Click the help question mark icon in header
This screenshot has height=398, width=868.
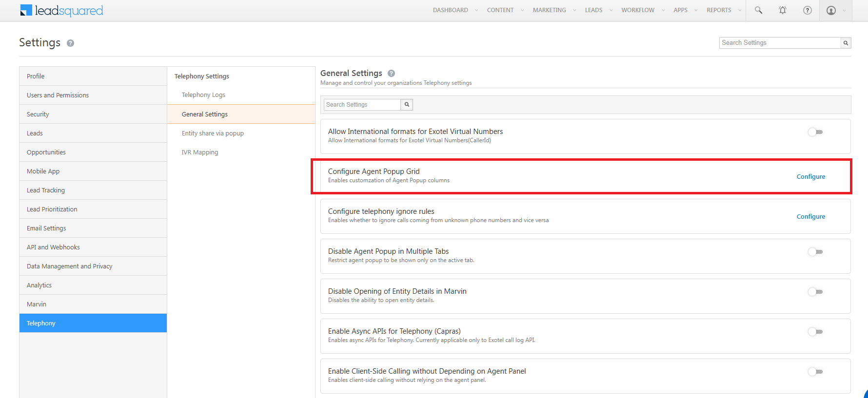click(x=808, y=10)
